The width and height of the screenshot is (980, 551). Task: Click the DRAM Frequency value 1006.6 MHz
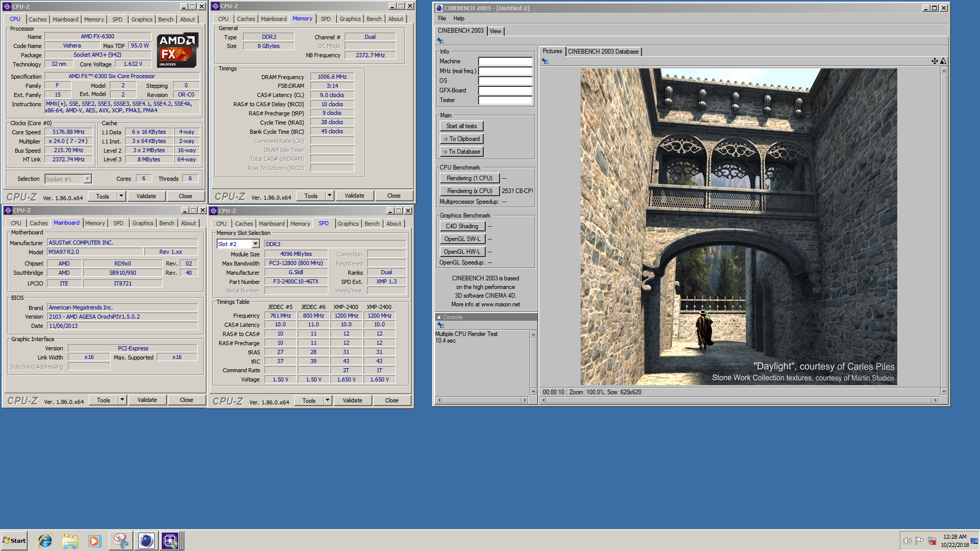coord(332,77)
